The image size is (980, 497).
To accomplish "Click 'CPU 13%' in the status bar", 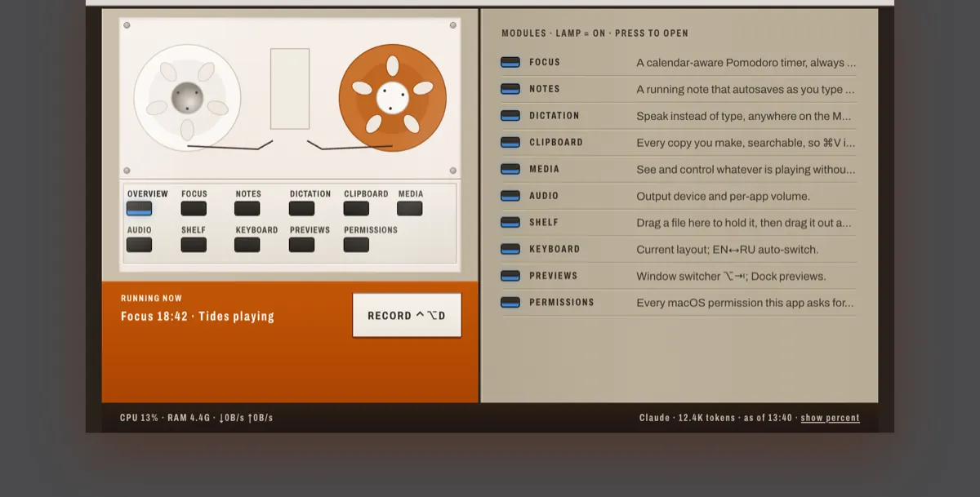I will coord(139,418).
